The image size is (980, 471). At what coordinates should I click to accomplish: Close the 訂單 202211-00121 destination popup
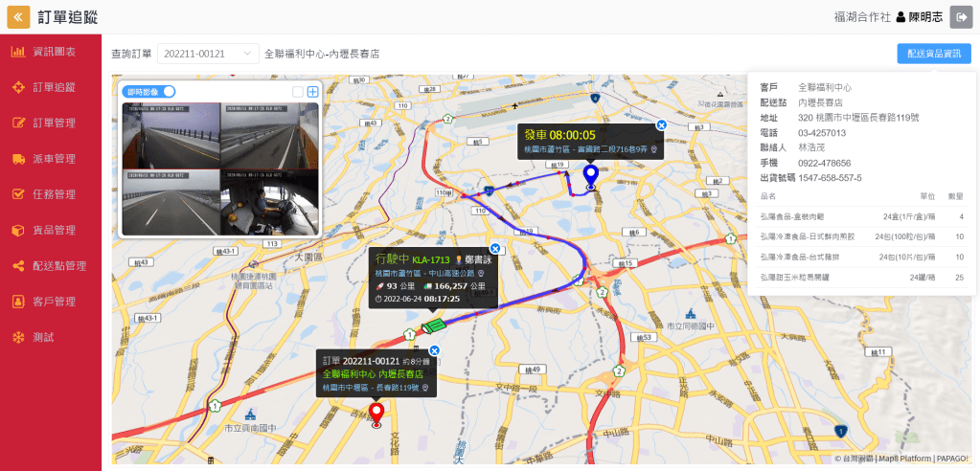click(434, 350)
